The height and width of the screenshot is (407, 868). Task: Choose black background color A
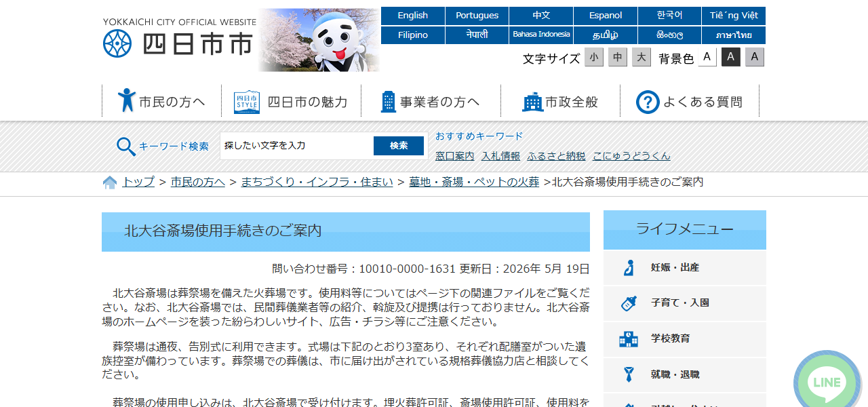coord(730,57)
